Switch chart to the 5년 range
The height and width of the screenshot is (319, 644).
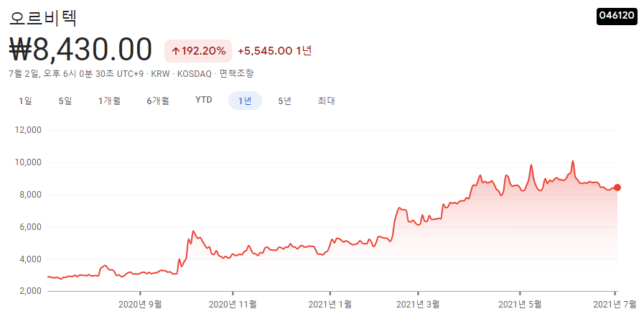pos(284,101)
